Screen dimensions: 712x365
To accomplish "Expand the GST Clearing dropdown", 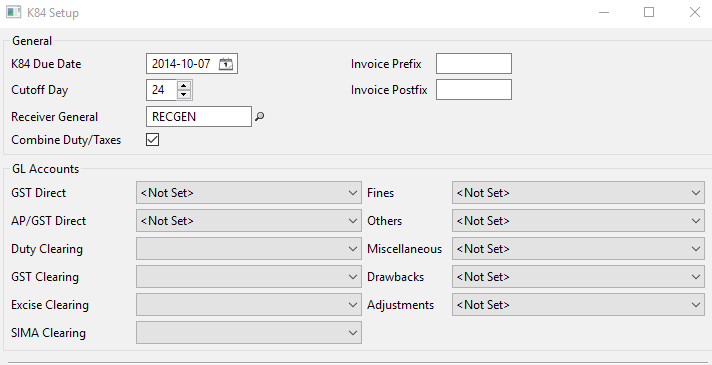I will [x=249, y=277].
